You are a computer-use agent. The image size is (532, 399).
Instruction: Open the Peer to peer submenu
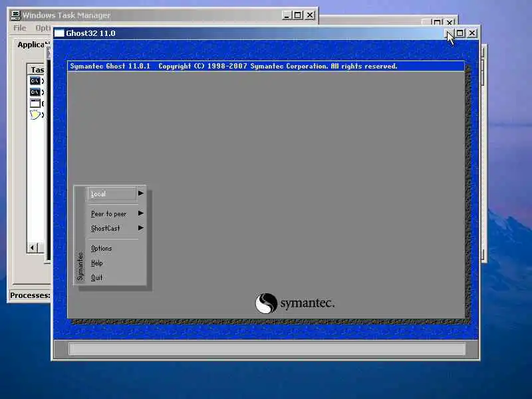(x=108, y=213)
